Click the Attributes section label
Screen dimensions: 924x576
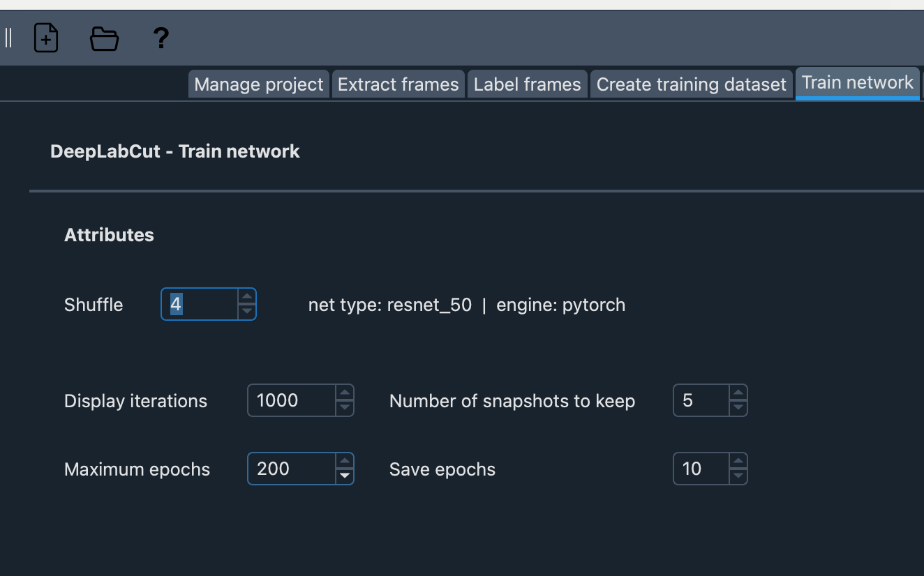109,235
